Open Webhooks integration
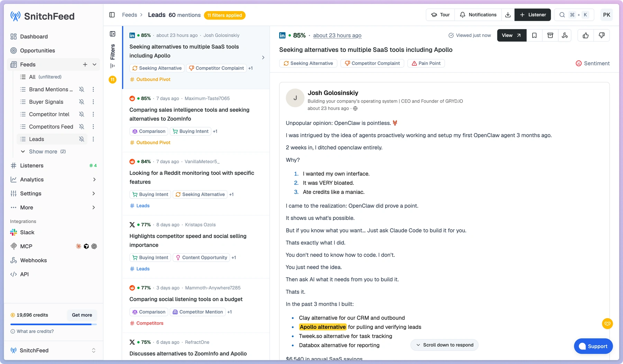The image size is (623, 364). 53,260
